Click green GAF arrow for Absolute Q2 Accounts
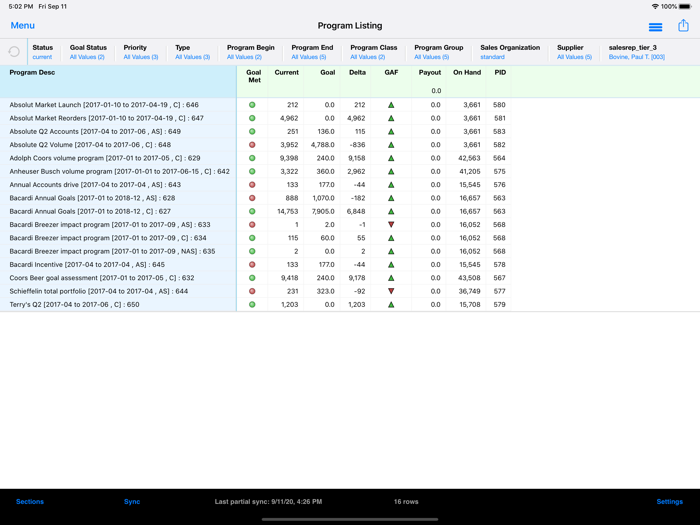 click(391, 132)
